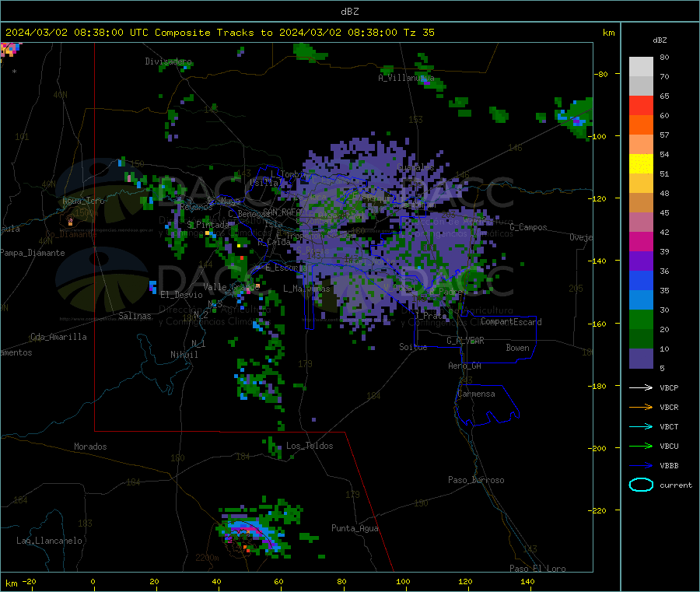Click the 'L_Tombo' map label
The width and height of the screenshot is (700, 592).
pos(287,174)
